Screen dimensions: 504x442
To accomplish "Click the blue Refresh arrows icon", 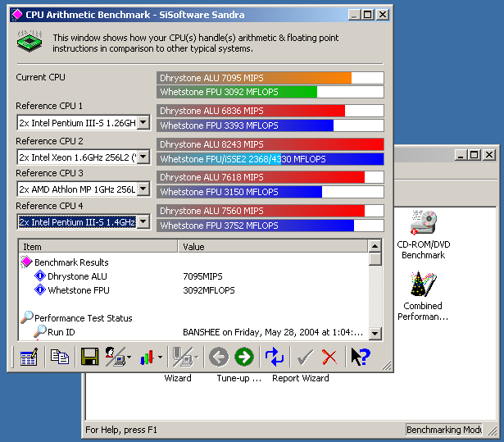I will 275,357.
